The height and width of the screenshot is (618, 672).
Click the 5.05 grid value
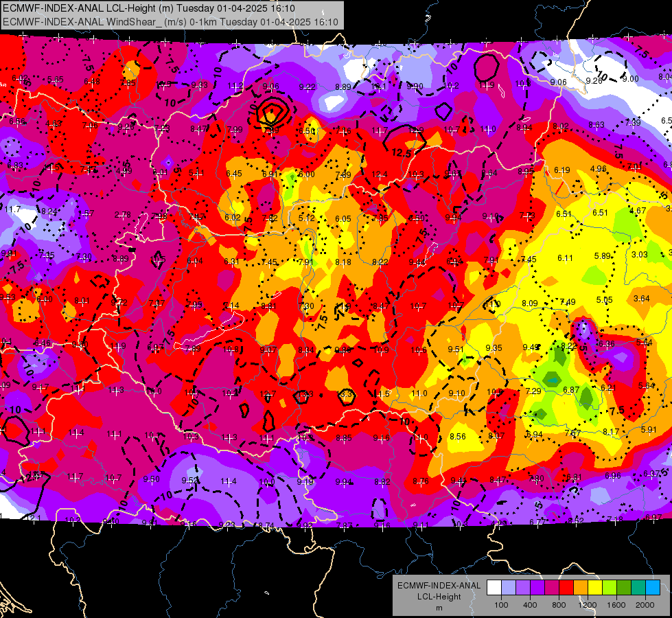point(604,300)
